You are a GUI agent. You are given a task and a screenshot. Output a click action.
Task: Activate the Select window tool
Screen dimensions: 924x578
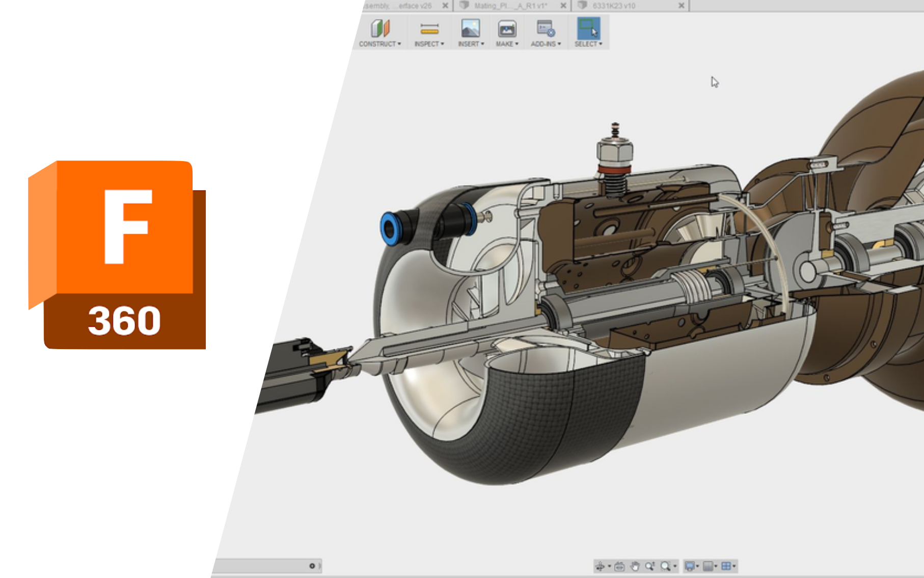(x=589, y=28)
